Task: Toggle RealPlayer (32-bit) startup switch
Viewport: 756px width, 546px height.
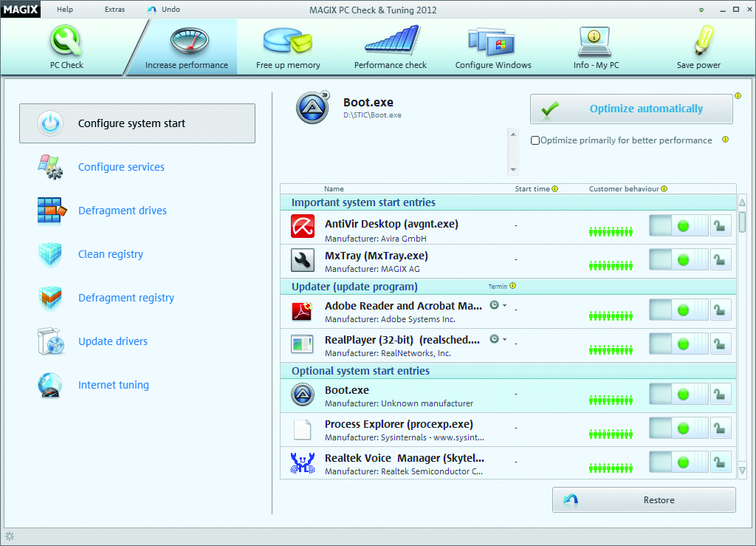Action: click(x=679, y=344)
